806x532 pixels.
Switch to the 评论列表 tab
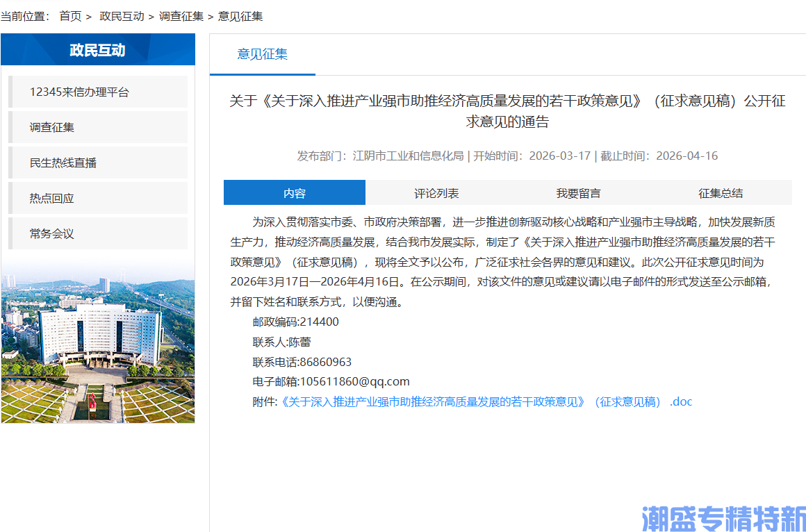(x=436, y=192)
